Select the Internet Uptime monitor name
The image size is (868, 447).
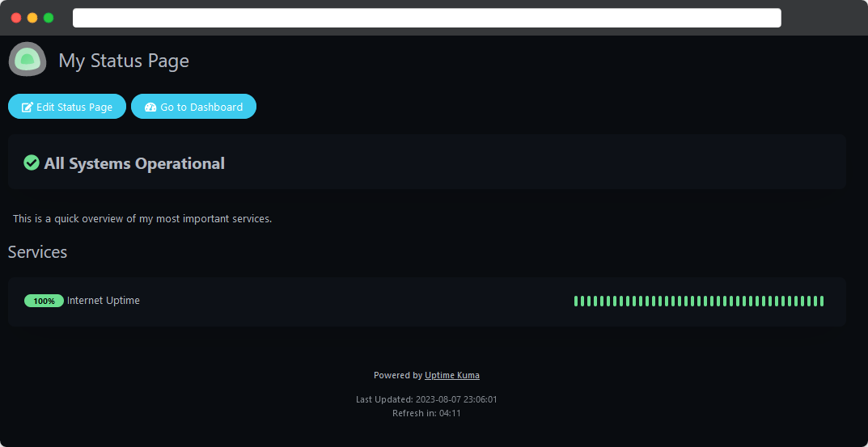click(x=104, y=301)
